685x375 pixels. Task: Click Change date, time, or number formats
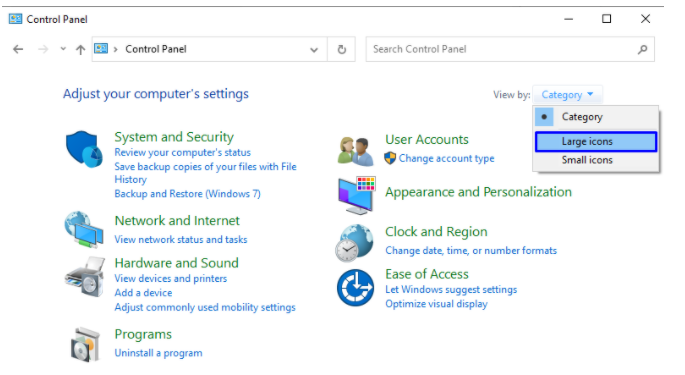click(x=471, y=250)
